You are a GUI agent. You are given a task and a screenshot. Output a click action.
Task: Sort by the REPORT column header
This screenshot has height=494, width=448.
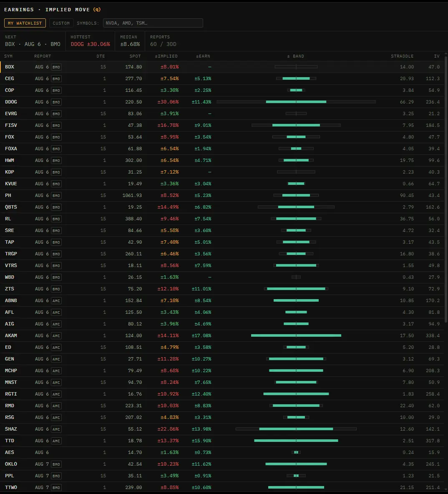43,56
